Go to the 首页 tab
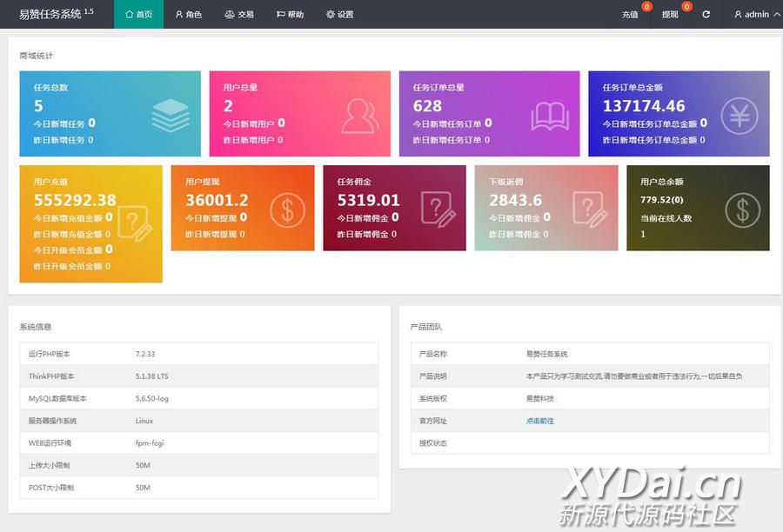The image size is (783, 532). click(x=138, y=15)
